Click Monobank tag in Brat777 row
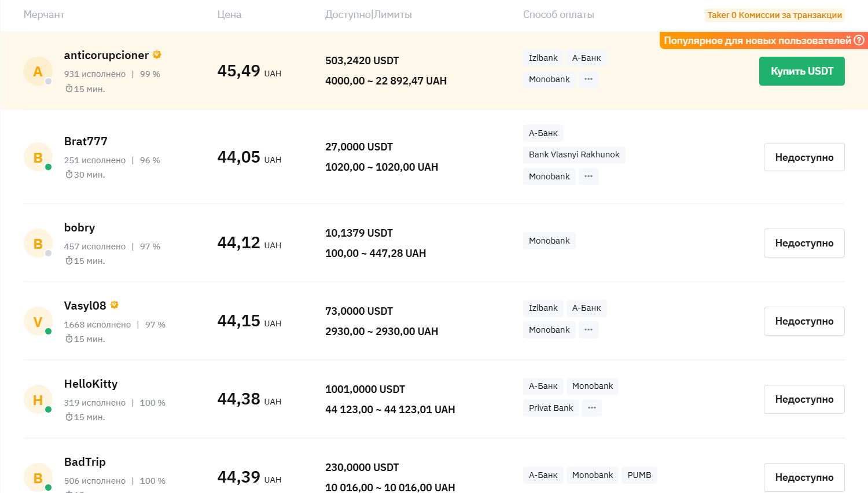868x493 pixels. (549, 176)
